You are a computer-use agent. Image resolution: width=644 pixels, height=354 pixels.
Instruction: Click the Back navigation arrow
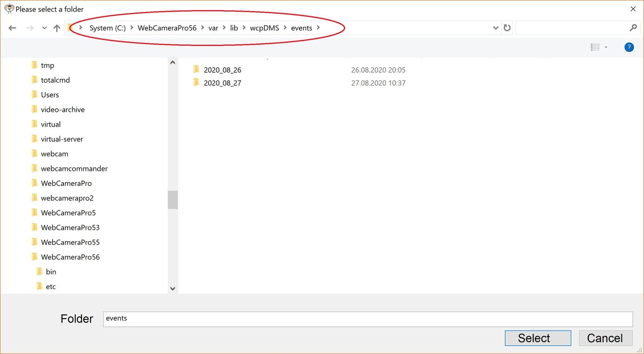point(12,28)
